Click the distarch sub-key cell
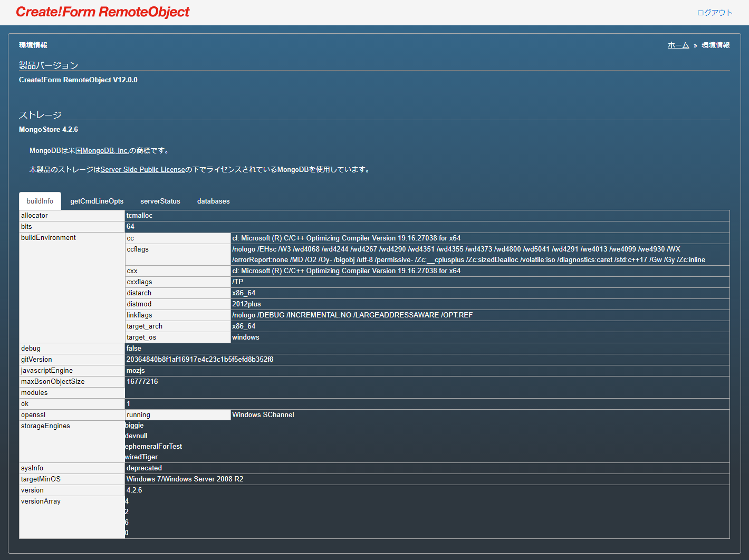749x560 pixels. (x=178, y=293)
